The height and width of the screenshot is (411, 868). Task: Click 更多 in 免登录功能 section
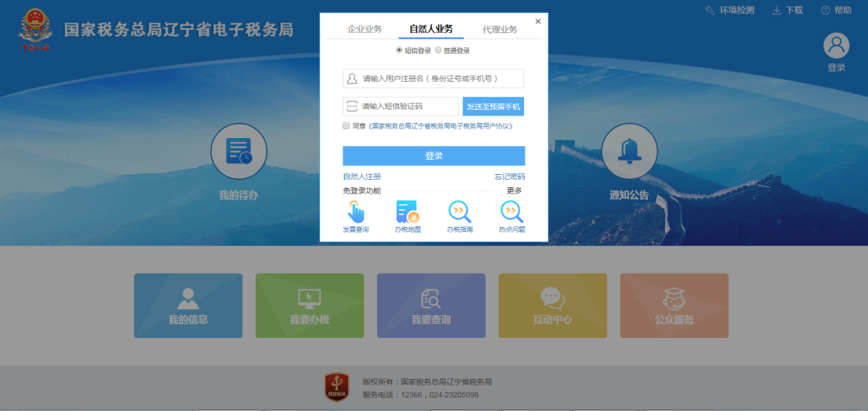(x=514, y=190)
